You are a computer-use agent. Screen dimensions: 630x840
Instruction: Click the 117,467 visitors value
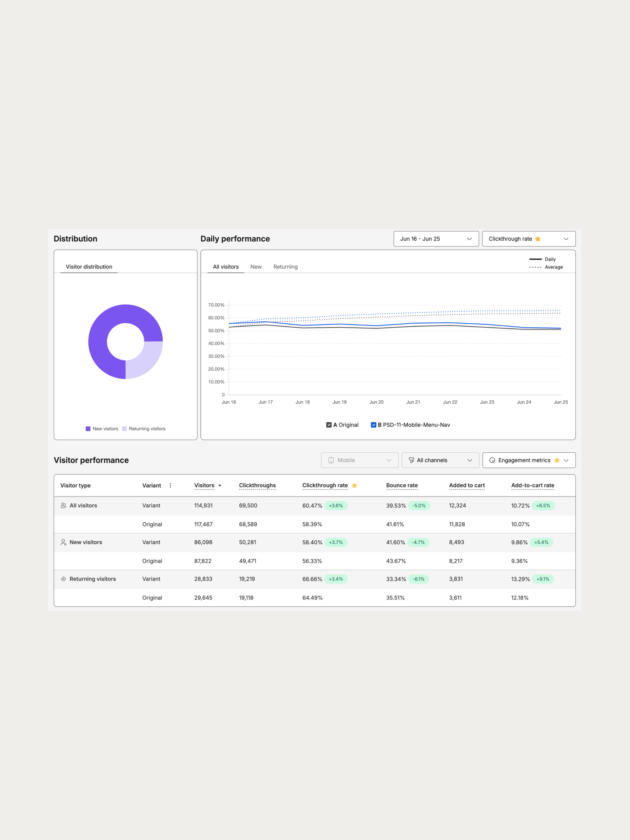[x=203, y=525]
